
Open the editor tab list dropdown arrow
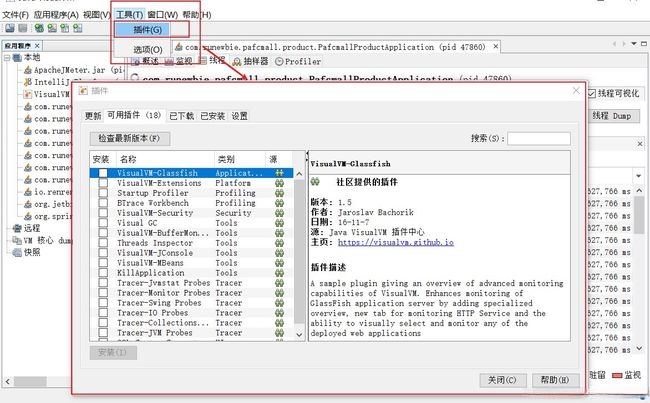click(x=634, y=44)
